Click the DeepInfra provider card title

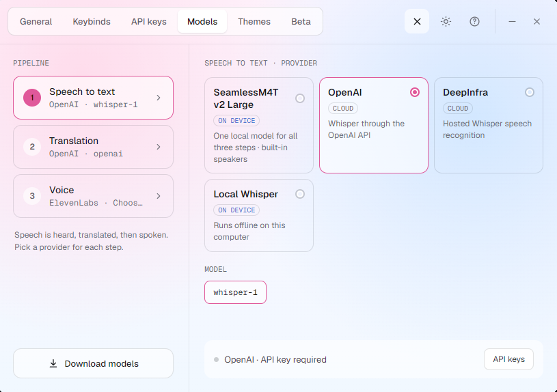pyautogui.click(x=465, y=92)
